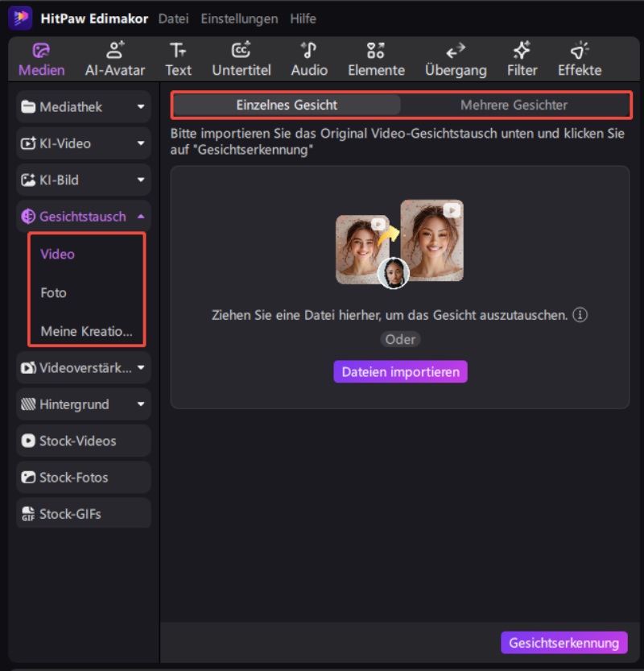The width and height of the screenshot is (644, 671).
Task: Open the Einstellungen menu
Action: [239, 19]
